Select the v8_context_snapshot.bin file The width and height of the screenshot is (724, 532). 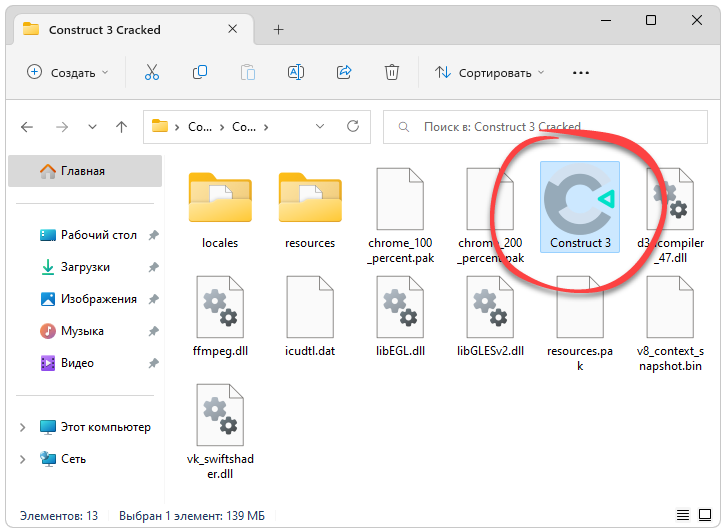(670, 324)
